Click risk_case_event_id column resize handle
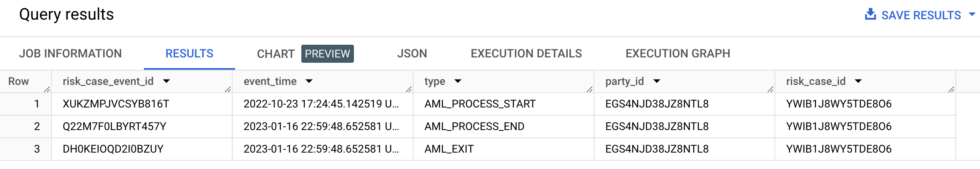 (228, 89)
